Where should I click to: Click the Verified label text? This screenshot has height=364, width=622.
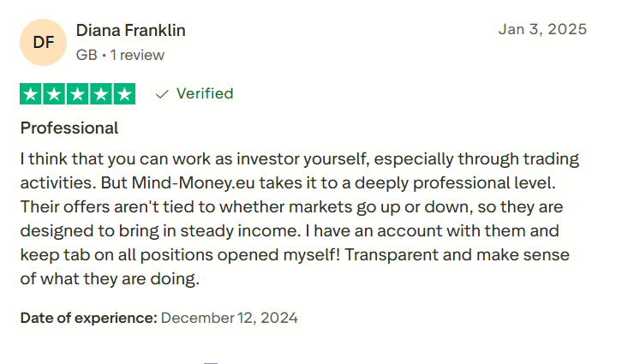click(x=205, y=93)
